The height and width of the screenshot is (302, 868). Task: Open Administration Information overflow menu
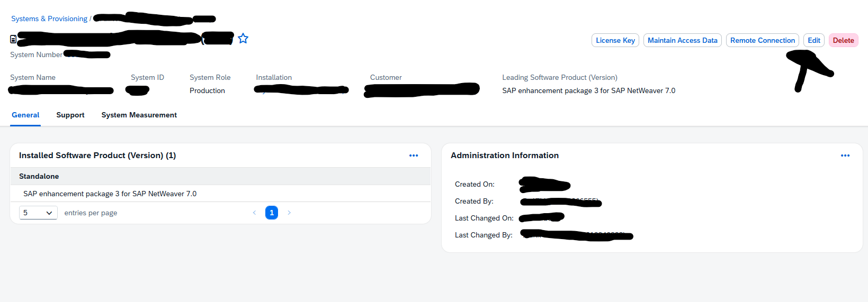[x=845, y=155]
